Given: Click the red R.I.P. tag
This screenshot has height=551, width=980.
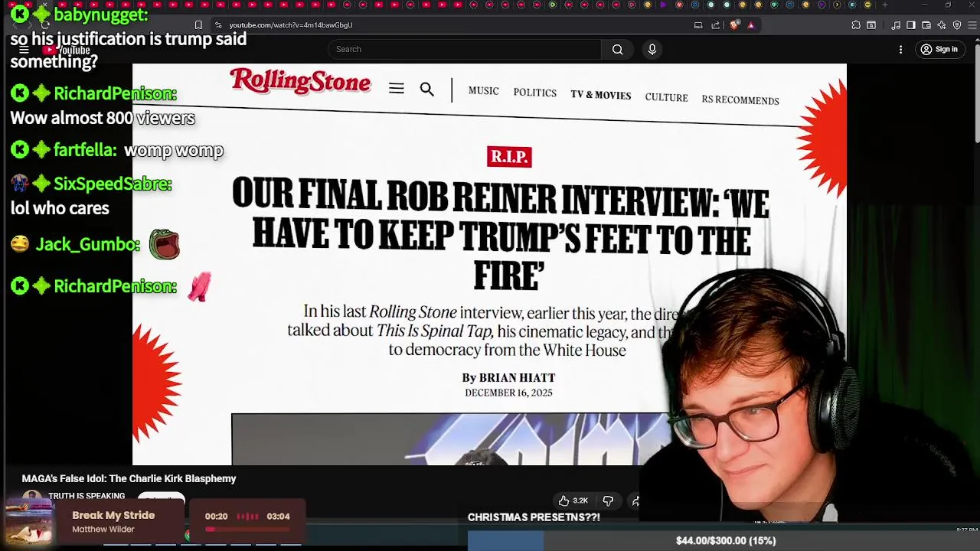Looking at the screenshot, I should [509, 157].
